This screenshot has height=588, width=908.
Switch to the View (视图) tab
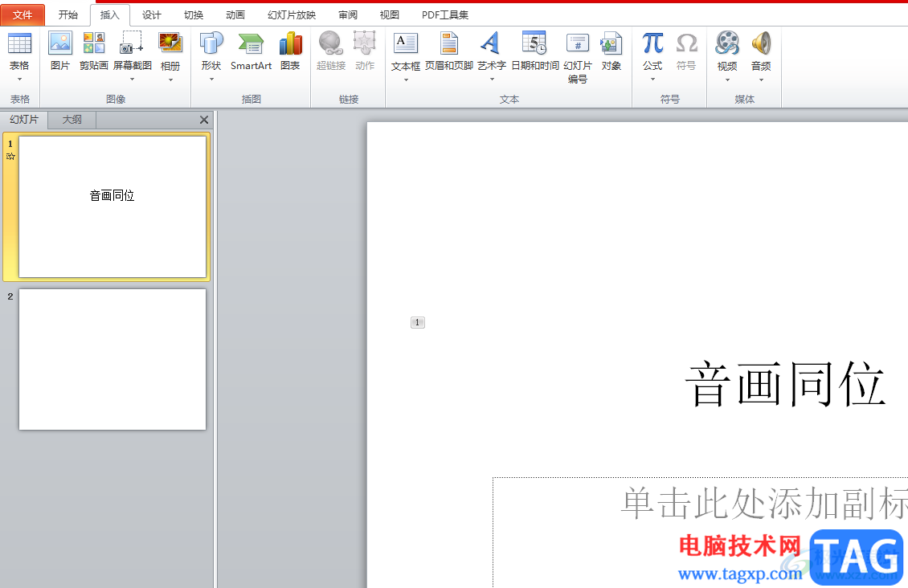click(389, 15)
